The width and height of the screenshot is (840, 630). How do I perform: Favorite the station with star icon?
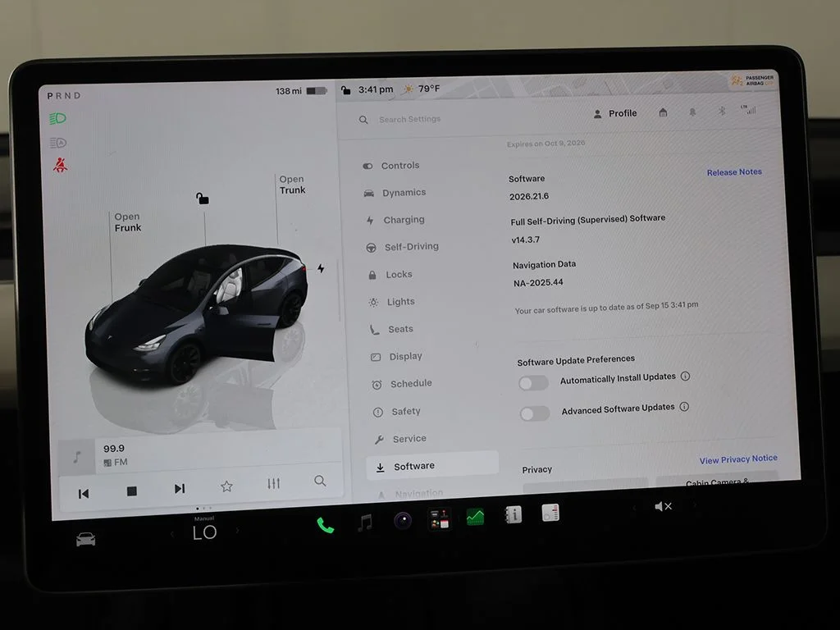[x=226, y=486]
